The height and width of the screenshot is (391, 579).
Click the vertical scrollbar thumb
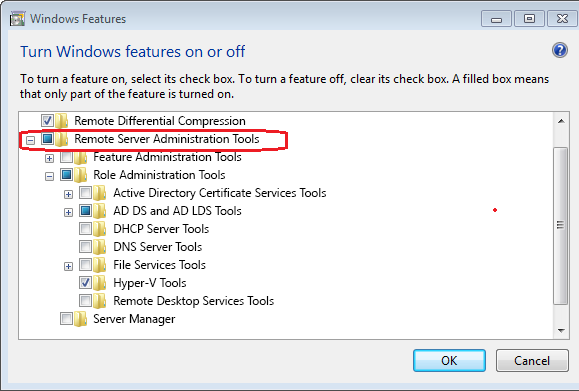click(x=561, y=225)
